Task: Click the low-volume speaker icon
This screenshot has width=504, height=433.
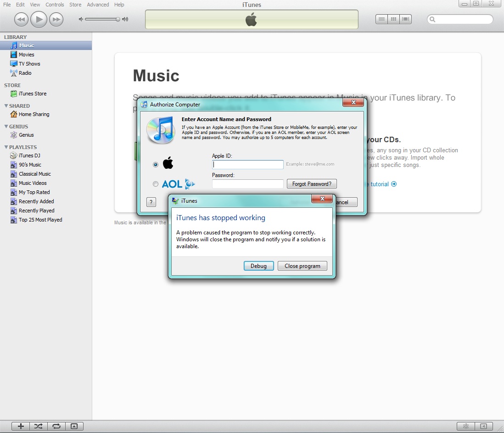Action: point(81,19)
